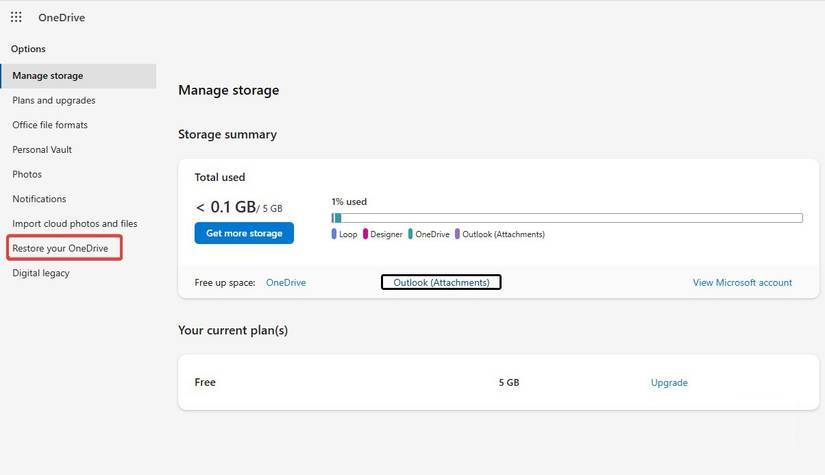Open Restore your OneDrive option
The height and width of the screenshot is (475, 825).
[61, 248]
